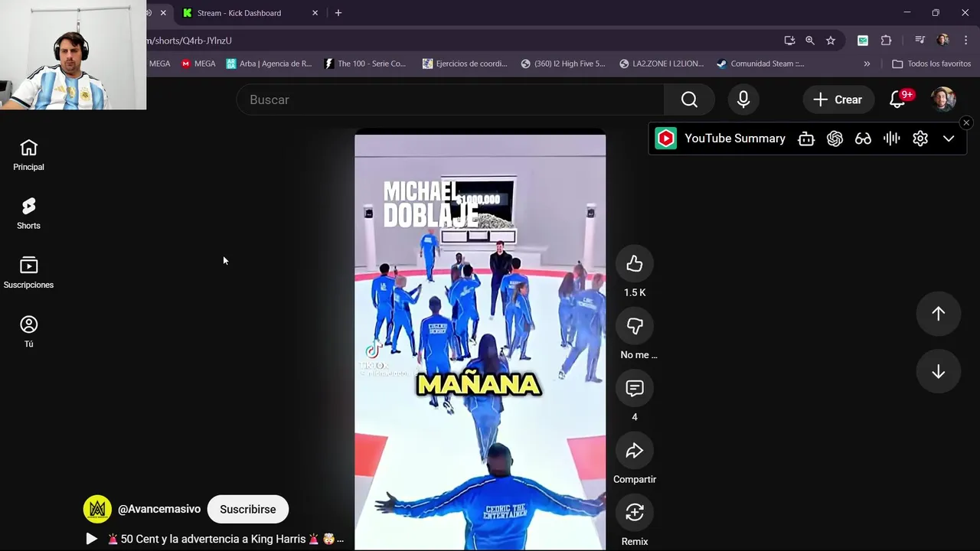
Task: Like the short video
Action: click(x=635, y=264)
